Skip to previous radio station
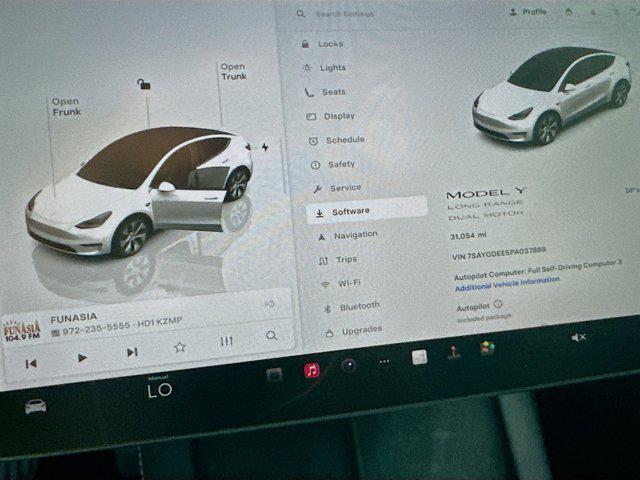This screenshot has height=480, width=640. pyautogui.click(x=31, y=363)
